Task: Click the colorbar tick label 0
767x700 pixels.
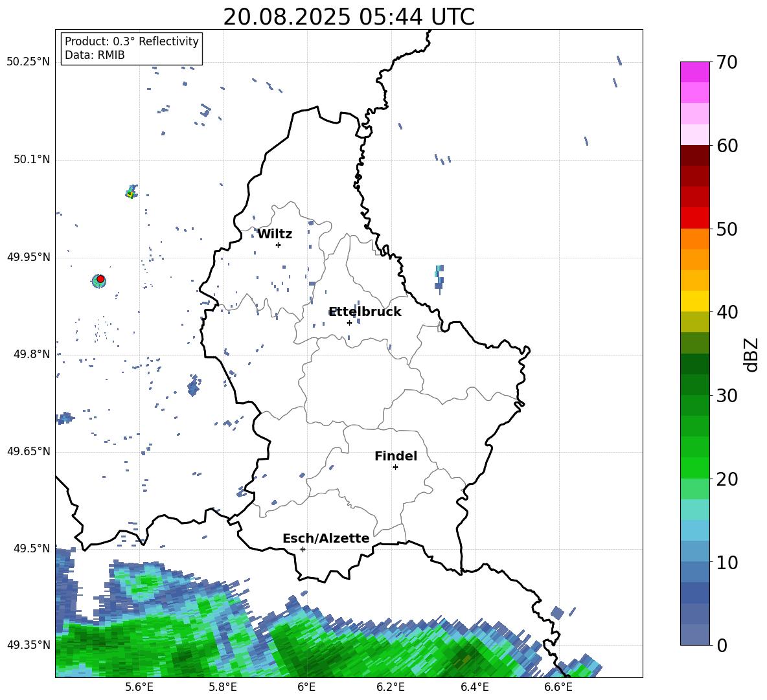Action: coord(722,645)
